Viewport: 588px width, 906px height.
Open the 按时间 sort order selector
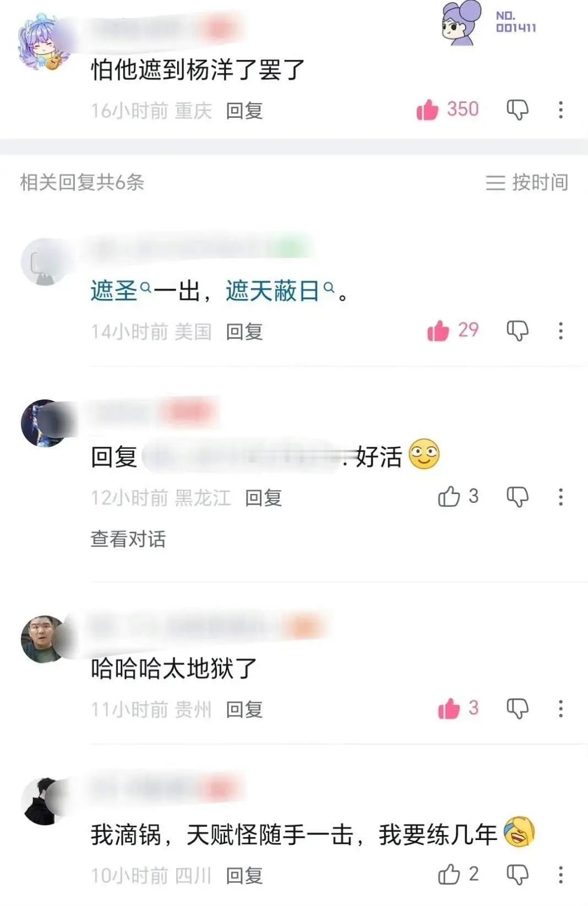click(x=527, y=182)
